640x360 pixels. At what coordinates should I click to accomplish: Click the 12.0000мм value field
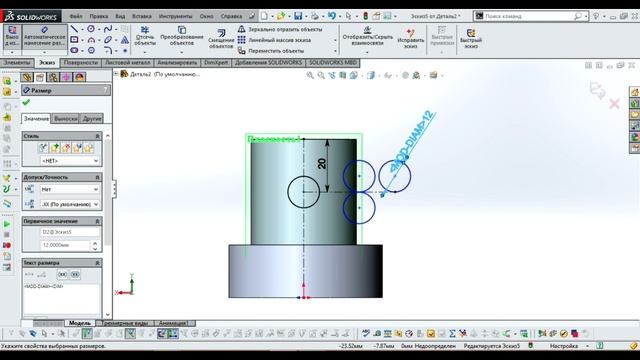65,245
